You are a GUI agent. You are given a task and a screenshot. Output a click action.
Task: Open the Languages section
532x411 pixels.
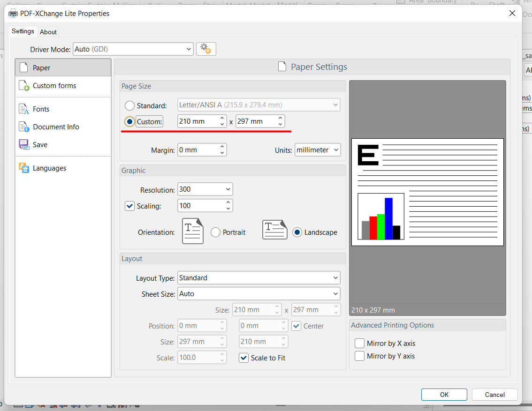(63, 168)
